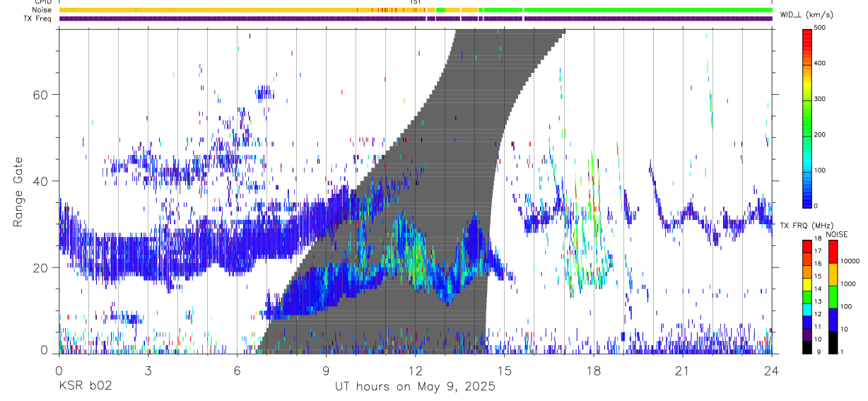The height and width of the screenshot is (401, 868).
Task: Click the x-axis tick label '9'
Action: [326, 371]
